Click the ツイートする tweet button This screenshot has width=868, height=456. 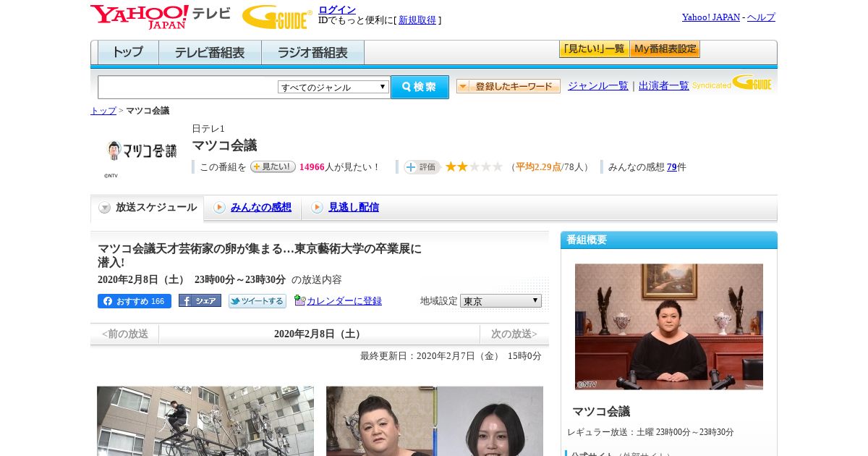click(258, 301)
